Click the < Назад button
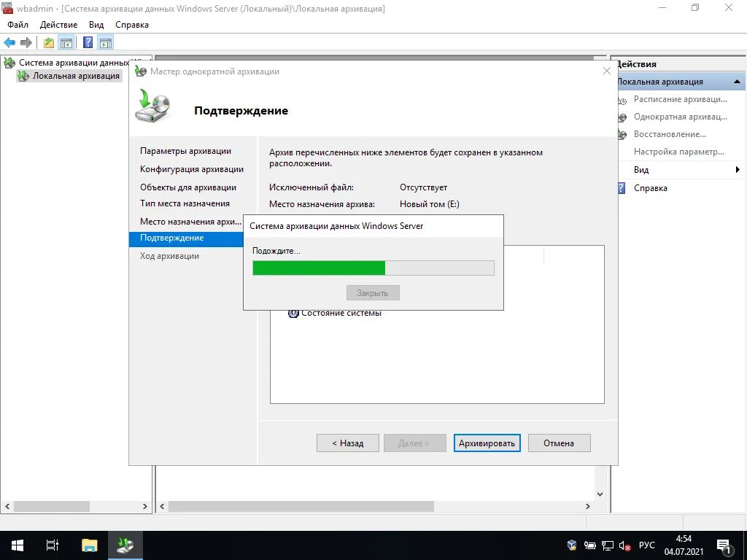Image resolution: width=747 pixels, height=560 pixels. (348, 443)
